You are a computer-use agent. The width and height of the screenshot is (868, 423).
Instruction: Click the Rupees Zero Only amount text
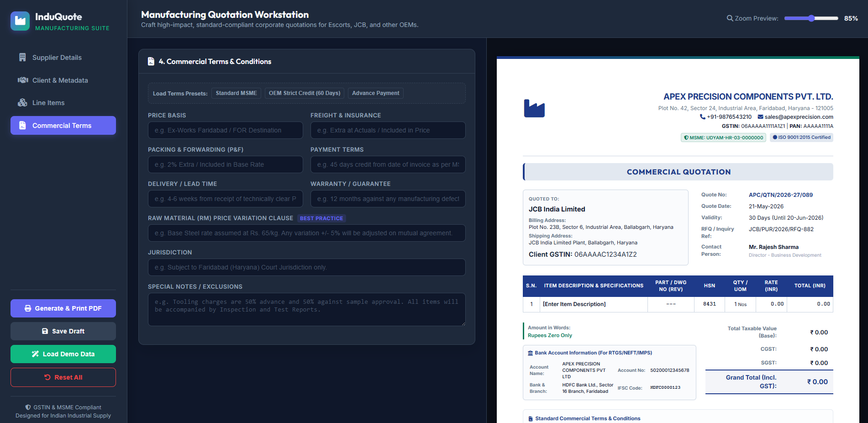550,335
